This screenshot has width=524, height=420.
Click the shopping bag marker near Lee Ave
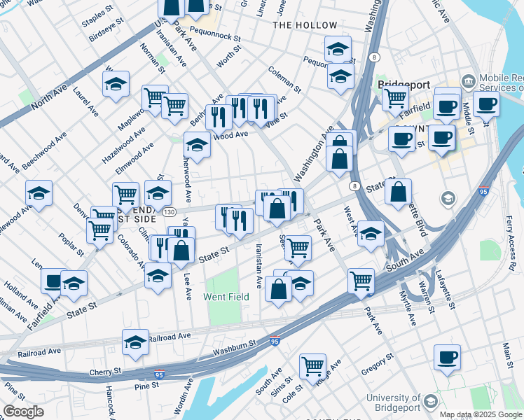181,253
